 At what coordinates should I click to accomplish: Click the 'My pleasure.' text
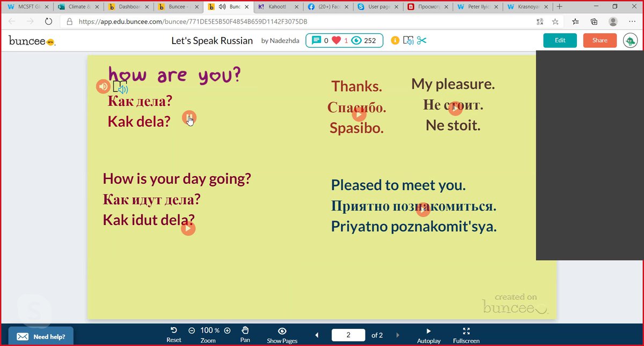tap(453, 84)
